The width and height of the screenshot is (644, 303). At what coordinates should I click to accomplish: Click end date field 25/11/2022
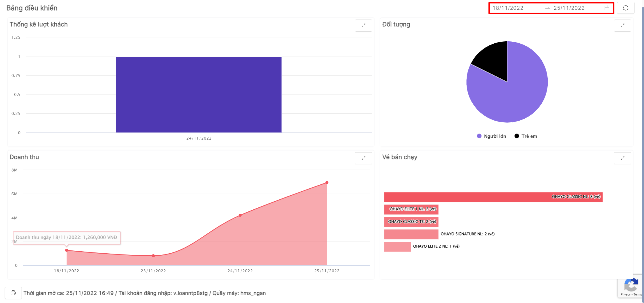pyautogui.click(x=569, y=8)
